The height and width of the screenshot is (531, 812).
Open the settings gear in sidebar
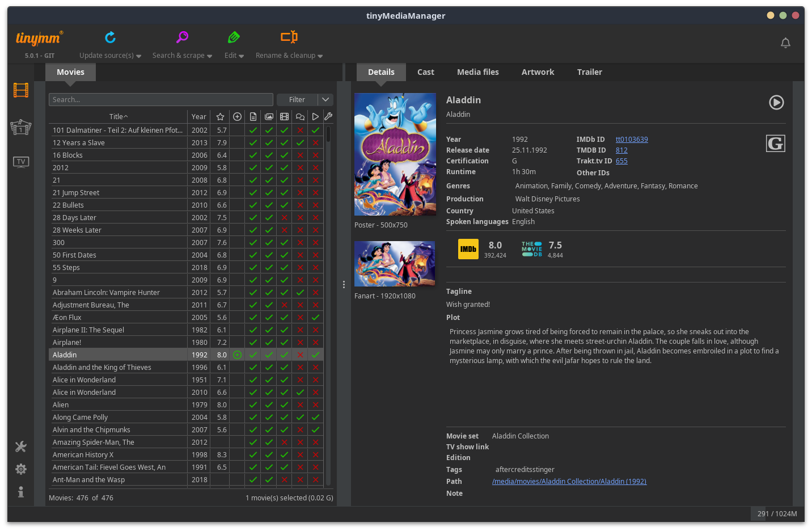[x=21, y=469]
